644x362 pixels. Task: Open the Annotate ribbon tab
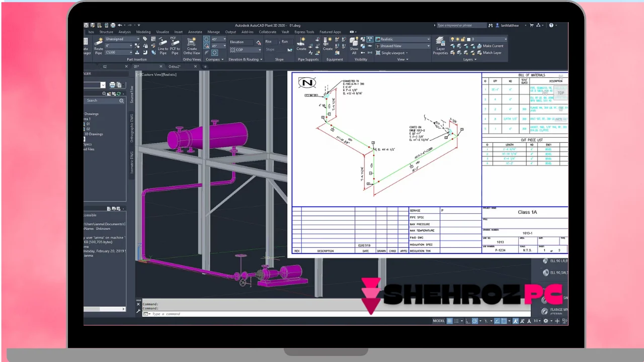click(195, 32)
